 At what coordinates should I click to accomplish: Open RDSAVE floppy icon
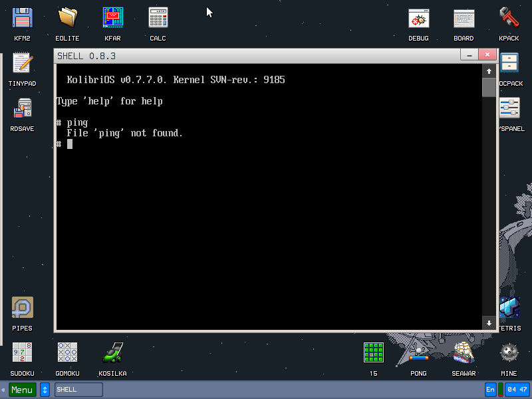pos(23,108)
